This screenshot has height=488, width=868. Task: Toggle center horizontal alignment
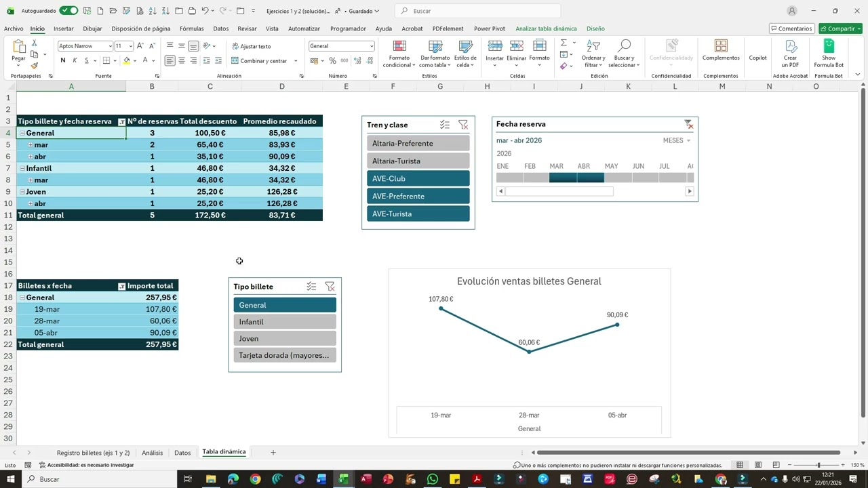coord(181,60)
